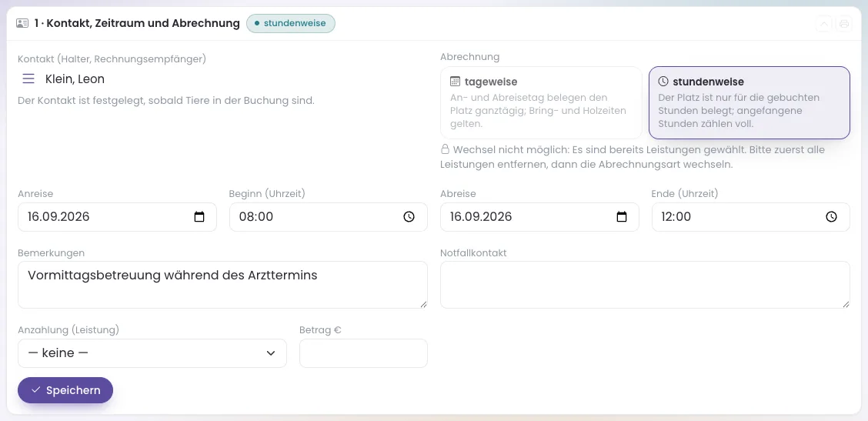This screenshot has width=868, height=421.
Task: Click the lock icon before Wechsel nicht möglich
Action: (x=445, y=149)
